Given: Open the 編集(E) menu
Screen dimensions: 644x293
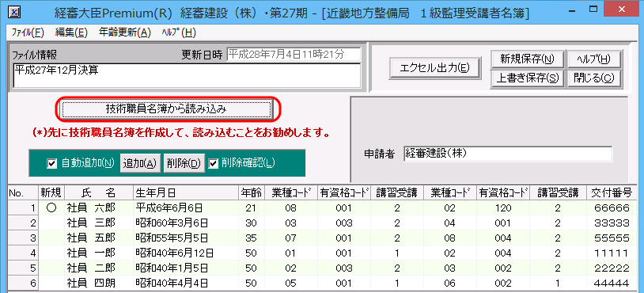Looking at the screenshot, I should tap(71, 33).
